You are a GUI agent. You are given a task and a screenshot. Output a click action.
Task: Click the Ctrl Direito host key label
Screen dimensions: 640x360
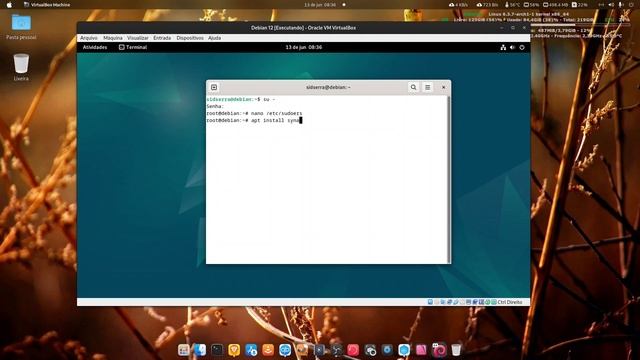click(510, 302)
